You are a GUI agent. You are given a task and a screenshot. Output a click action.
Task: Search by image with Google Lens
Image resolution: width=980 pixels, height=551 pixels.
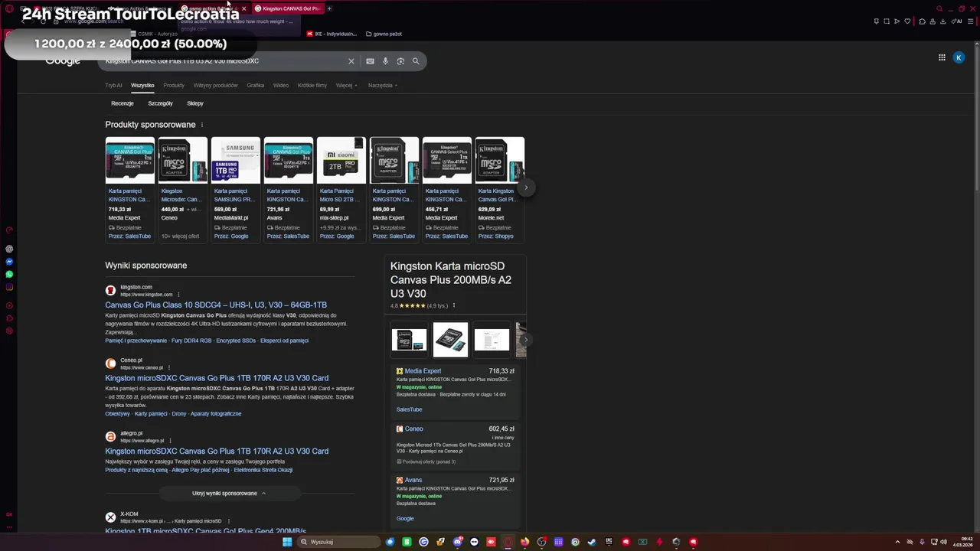400,61
